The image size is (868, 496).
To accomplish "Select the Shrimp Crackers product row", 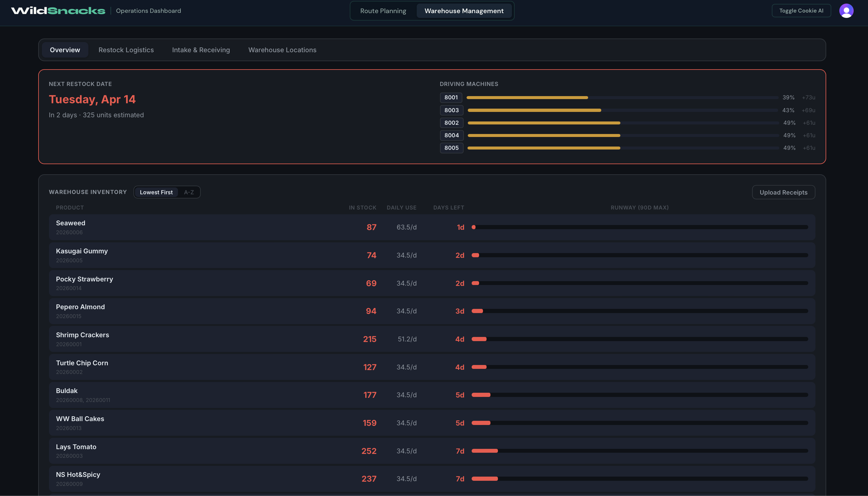I will point(205,339).
